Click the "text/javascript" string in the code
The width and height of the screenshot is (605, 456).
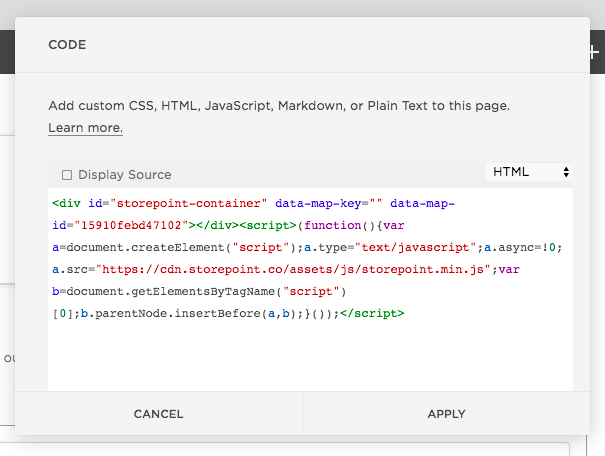(x=415, y=247)
